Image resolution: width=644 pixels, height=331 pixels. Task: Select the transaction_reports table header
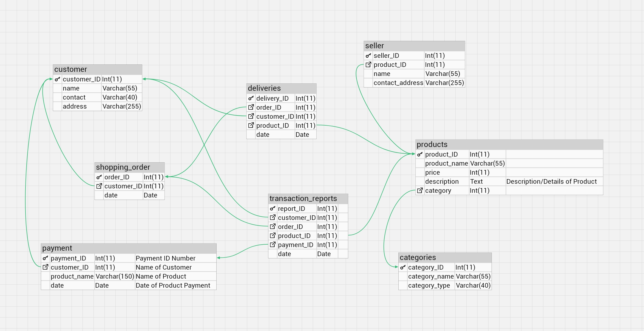(308, 199)
